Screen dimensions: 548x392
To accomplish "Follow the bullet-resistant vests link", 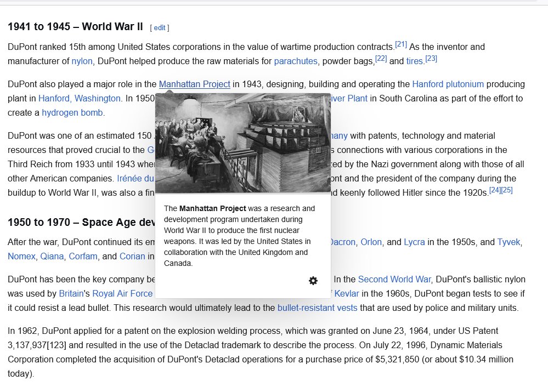I will pyautogui.click(x=318, y=308).
